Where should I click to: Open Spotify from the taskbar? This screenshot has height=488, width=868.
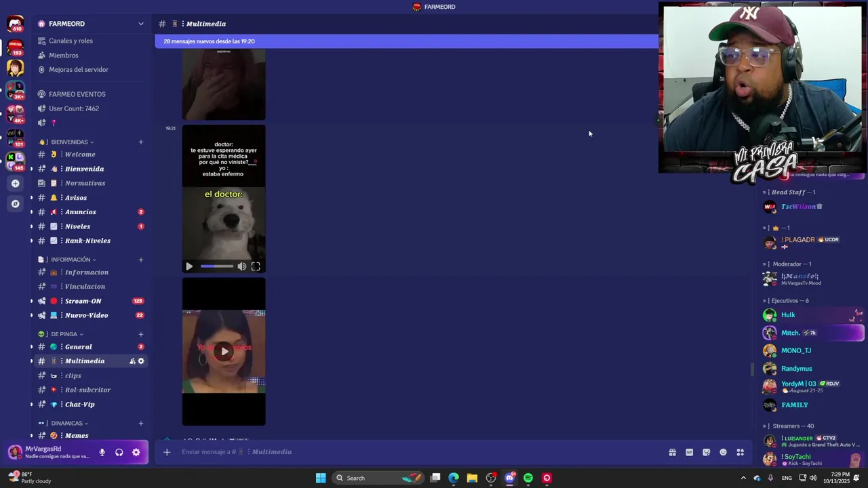[x=528, y=478]
